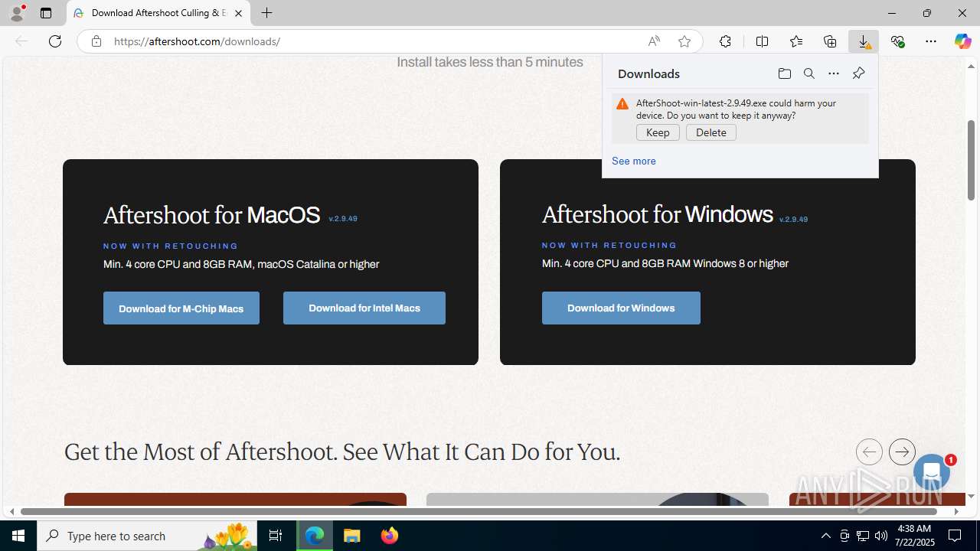Click the horizontal page scrollbar thumb
The width and height of the screenshot is (980, 551).
(479, 511)
